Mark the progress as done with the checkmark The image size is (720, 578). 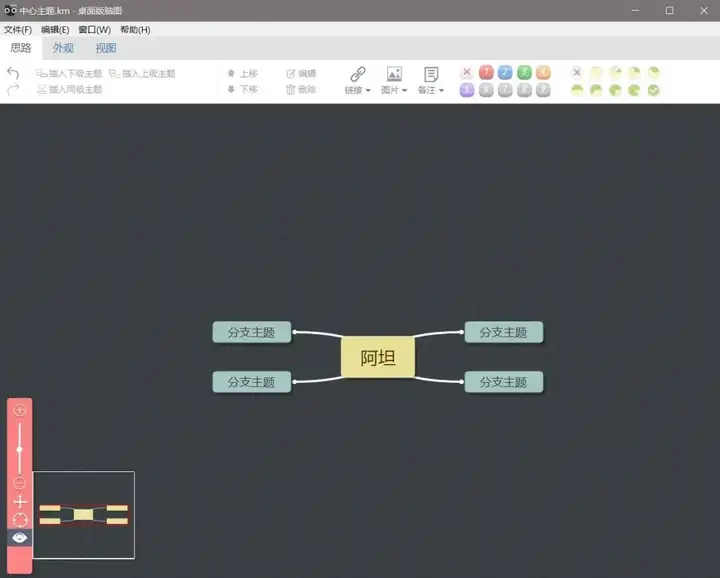coord(653,90)
